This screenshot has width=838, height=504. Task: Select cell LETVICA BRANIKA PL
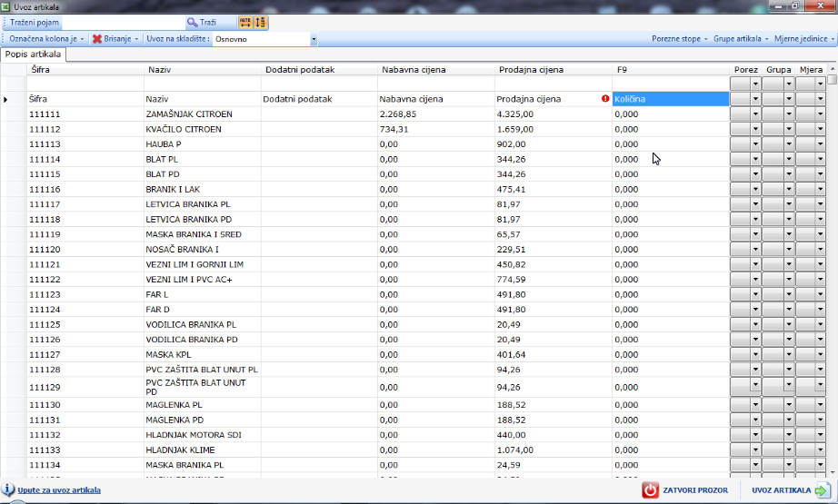pyautogui.click(x=203, y=204)
